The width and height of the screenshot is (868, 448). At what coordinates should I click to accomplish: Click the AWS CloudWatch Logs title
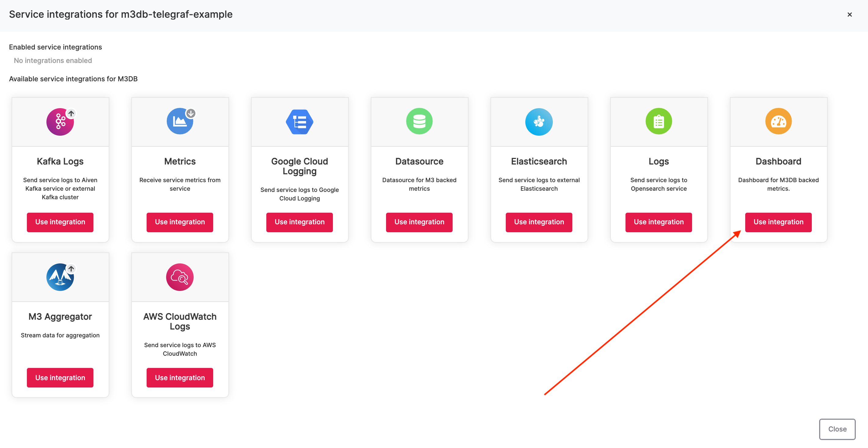point(180,321)
